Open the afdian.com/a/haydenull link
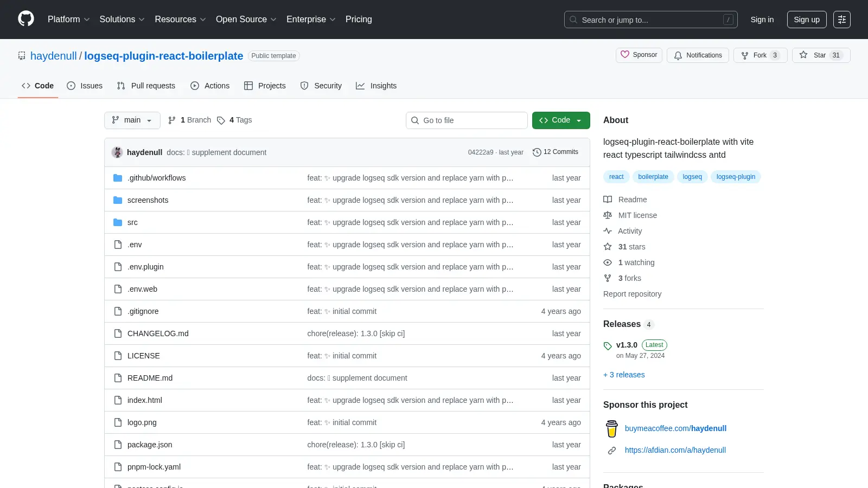 (675, 450)
